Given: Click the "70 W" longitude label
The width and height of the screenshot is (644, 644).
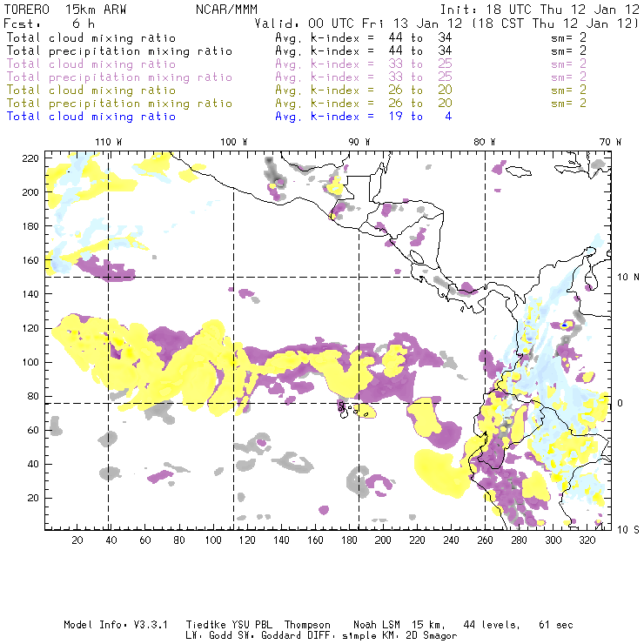Looking at the screenshot, I should pyautogui.click(x=610, y=142).
